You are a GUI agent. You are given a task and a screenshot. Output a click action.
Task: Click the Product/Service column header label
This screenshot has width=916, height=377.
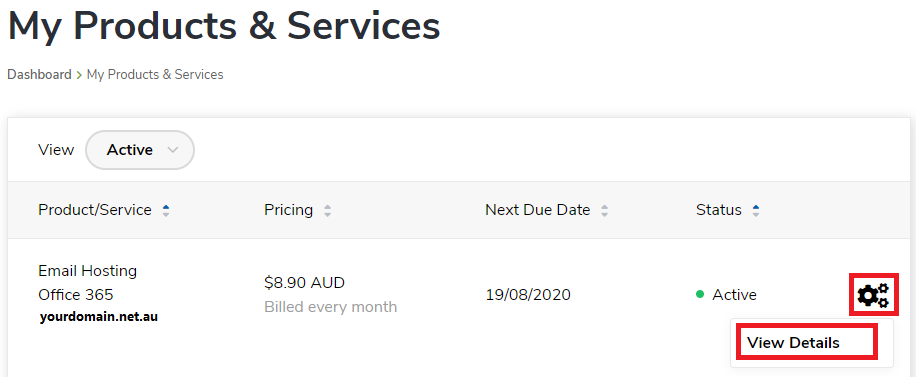95,210
